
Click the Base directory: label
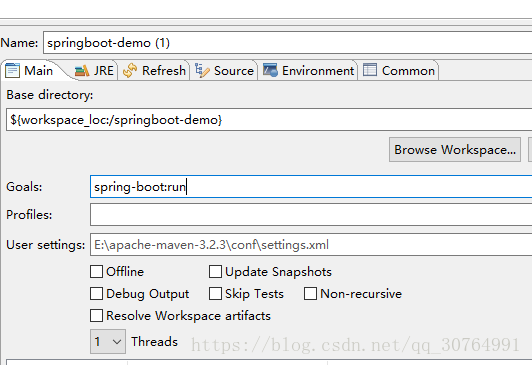click(50, 95)
